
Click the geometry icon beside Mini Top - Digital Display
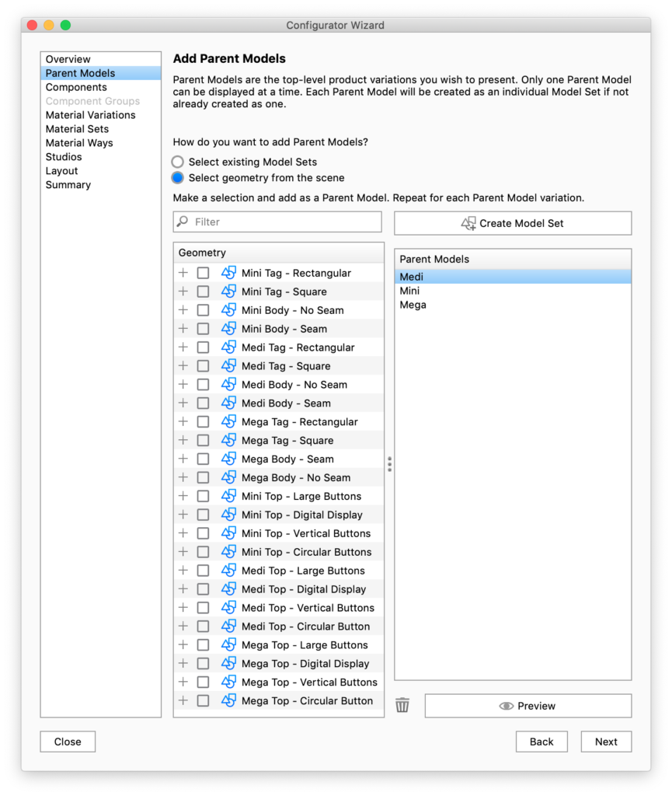[x=228, y=515]
